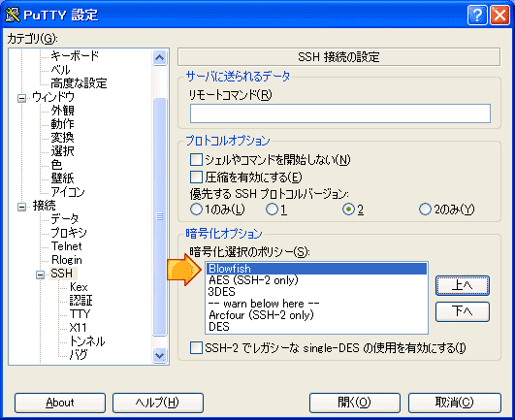Screen dimensions: 515x420
Task: Check the legacy single-DES option
Action: pyautogui.click(x=196, y=348)
